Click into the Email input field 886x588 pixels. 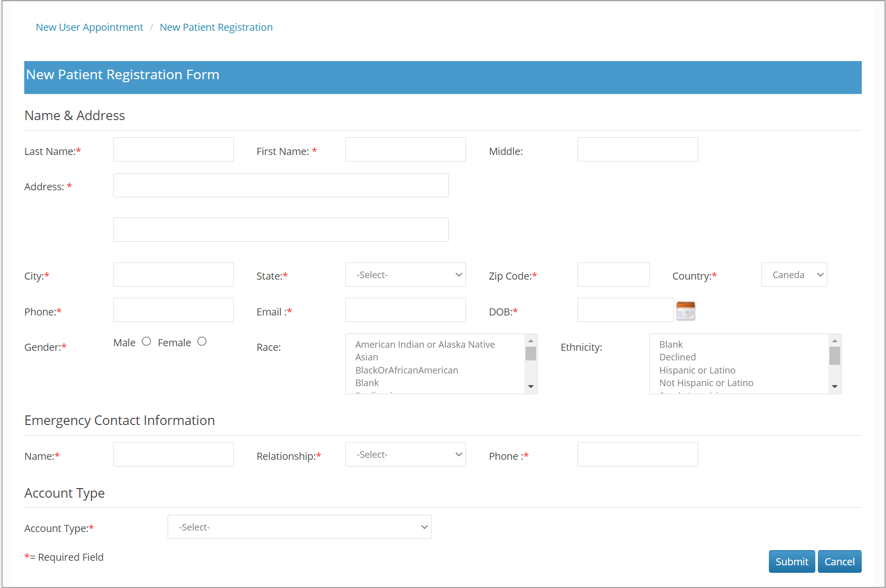click(405, 310)
